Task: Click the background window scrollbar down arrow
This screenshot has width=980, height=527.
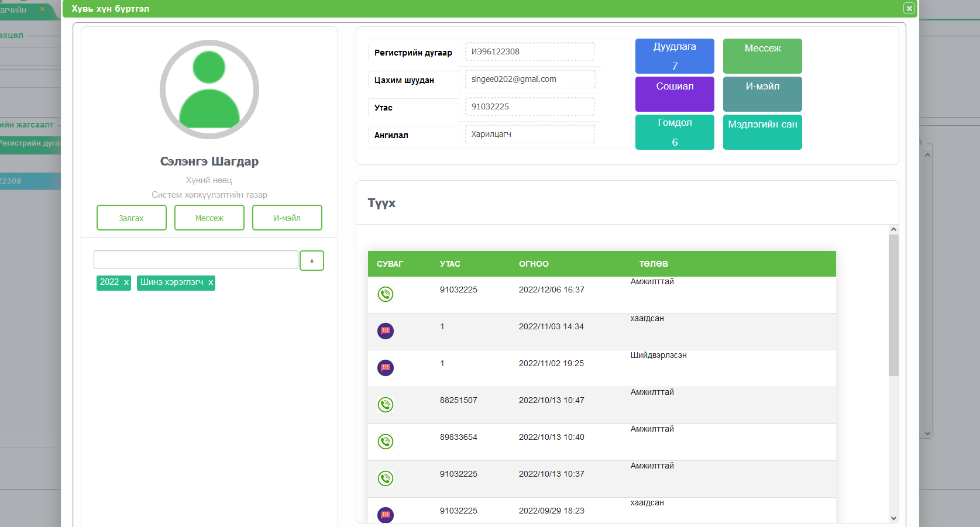Action: (x=927, y=433)
